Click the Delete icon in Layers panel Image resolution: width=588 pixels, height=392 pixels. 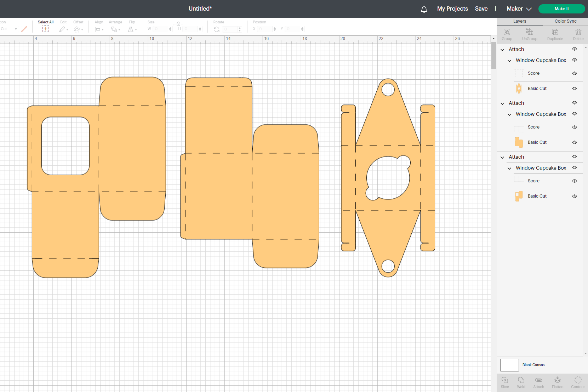tap(578, 34)
